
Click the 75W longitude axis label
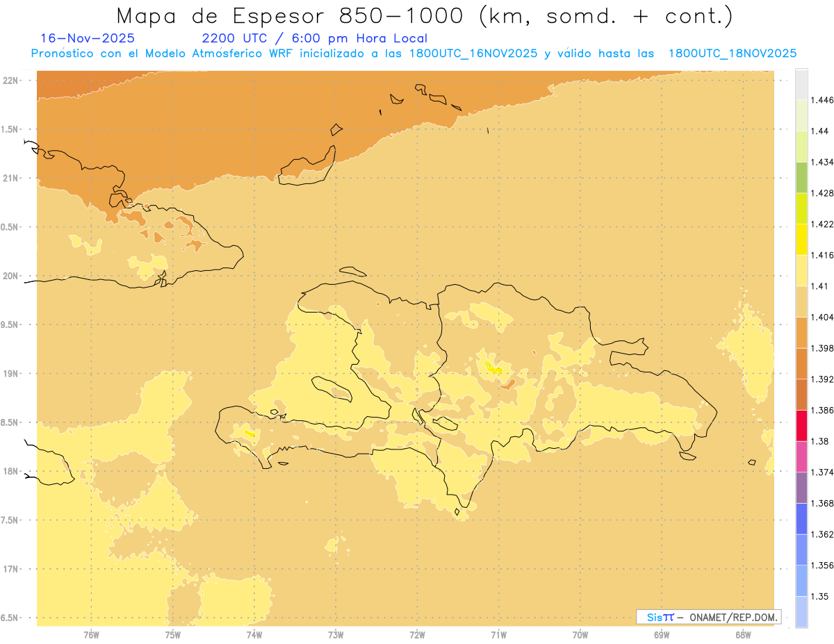pos(172,635)
